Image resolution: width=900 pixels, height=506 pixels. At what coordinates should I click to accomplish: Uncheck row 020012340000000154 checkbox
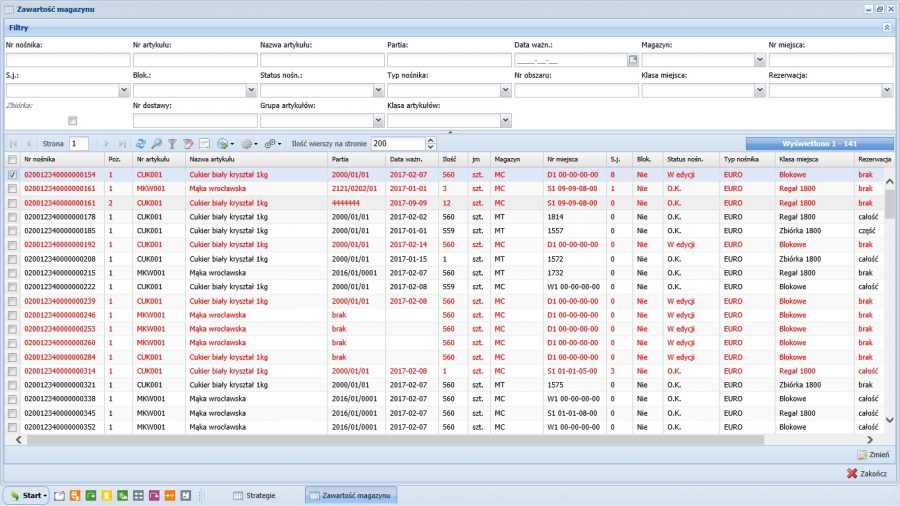pos(12,174)
